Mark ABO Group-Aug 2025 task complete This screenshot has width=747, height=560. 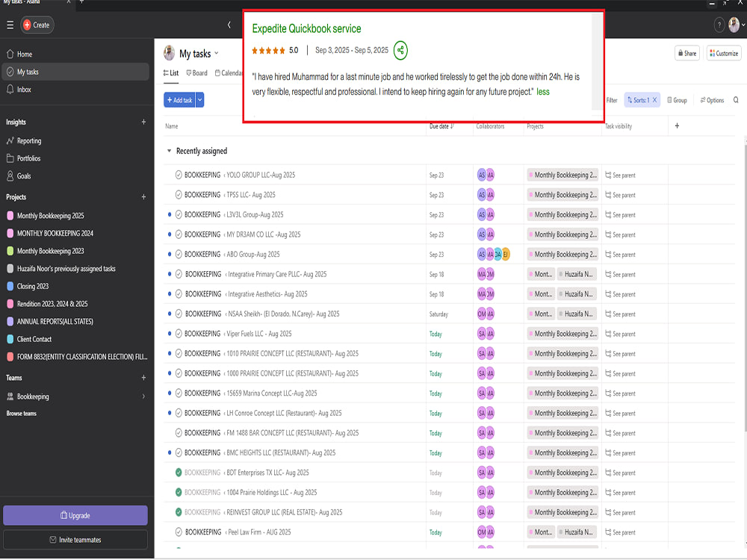[179, 255]
